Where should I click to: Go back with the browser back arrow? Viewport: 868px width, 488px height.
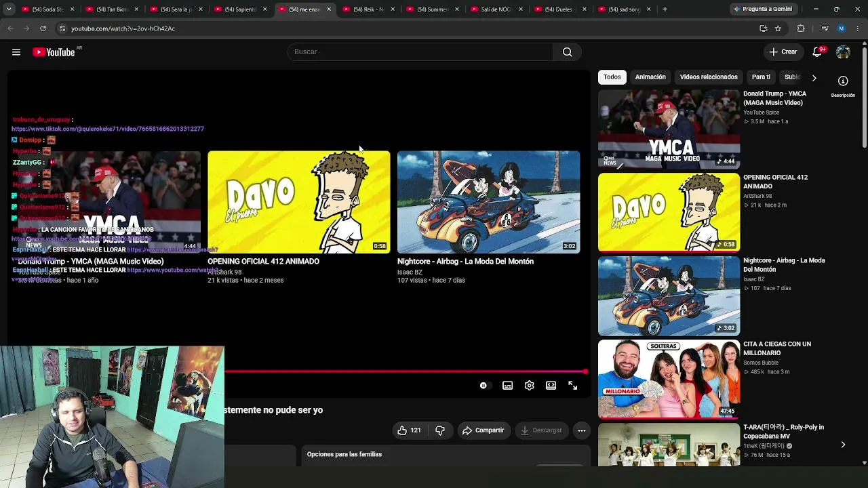click(x=10, y=28)
